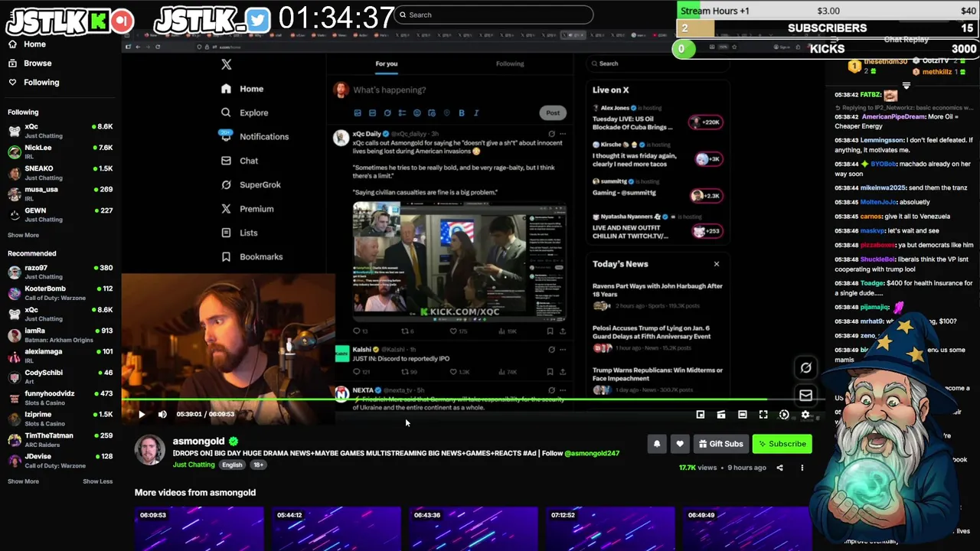Viewport: 980px width, 551px height.
Task: Click the Post button on X
Action: click(x=552, y=112)
